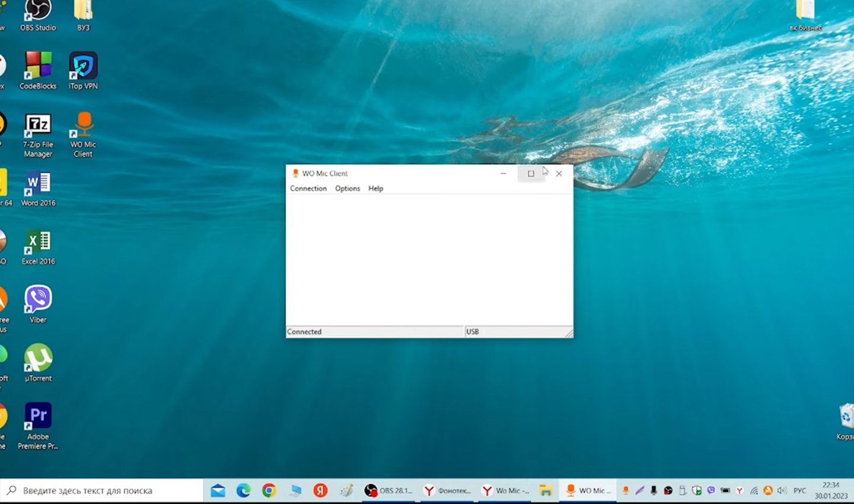Viewport: 854px width, 504px height.
Task: Click the battery tray icon
Action: pyautogui.click(x=725, y=490)
